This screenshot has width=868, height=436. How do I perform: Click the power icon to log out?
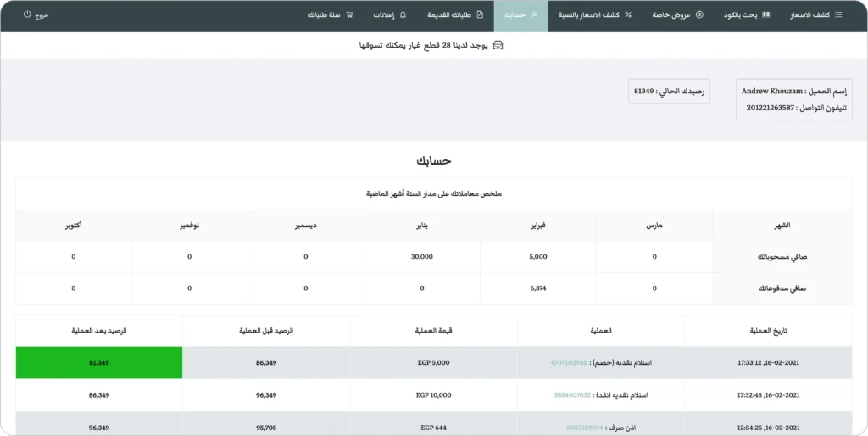(26, 15)
